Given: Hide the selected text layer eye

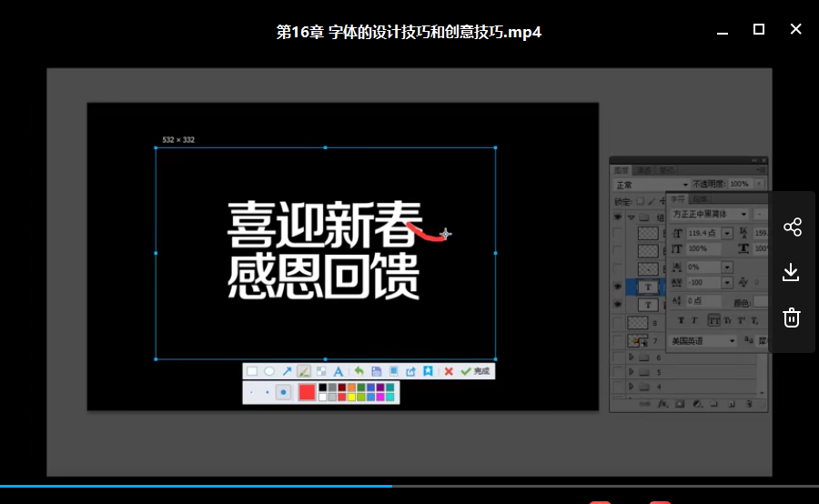Looking at the screenshot, I should click(618, 287).
